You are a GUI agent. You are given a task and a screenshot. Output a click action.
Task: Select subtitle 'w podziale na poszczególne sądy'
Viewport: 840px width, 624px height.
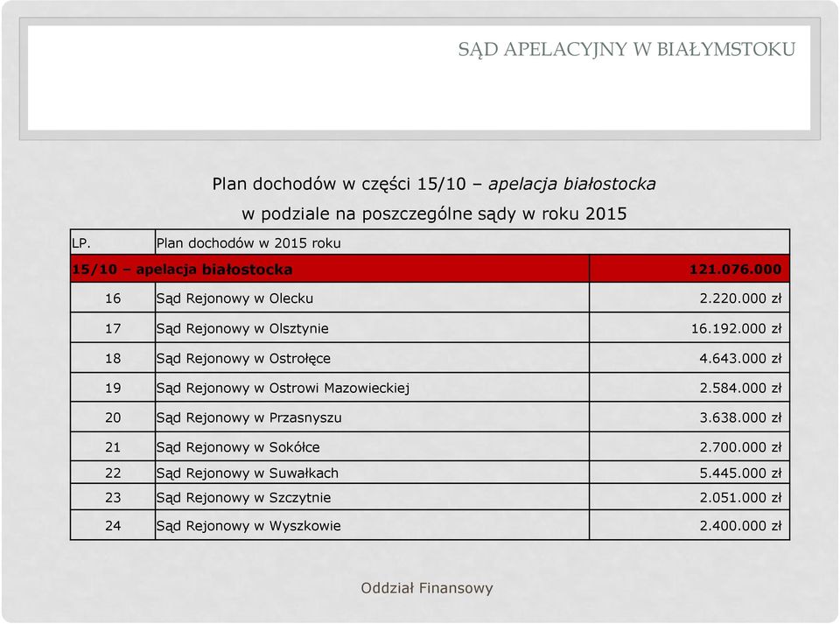[378, 214]
